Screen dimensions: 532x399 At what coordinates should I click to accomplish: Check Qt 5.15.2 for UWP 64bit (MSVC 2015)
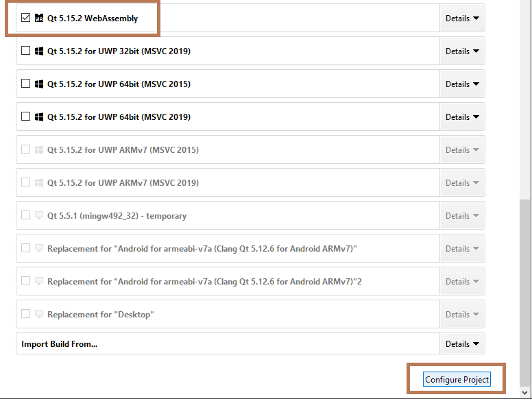point(26,84)
